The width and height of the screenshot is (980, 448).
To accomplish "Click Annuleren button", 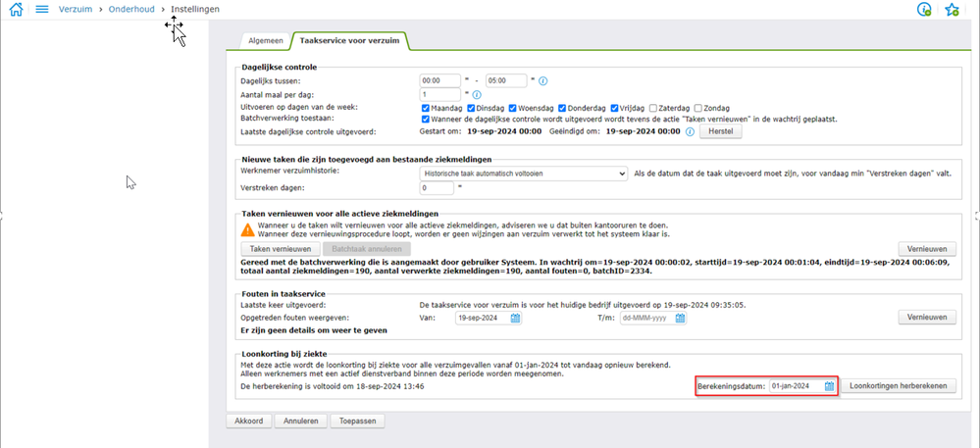I will [x=300, y=422].
